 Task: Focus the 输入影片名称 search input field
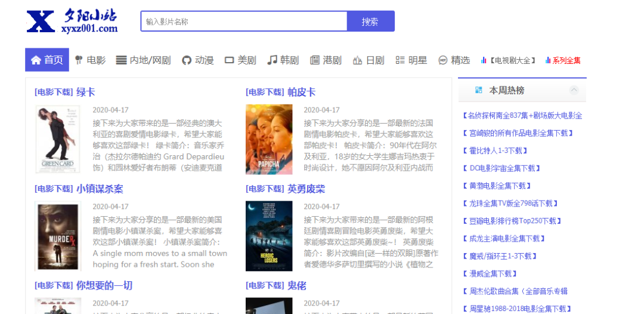[244, 21]
